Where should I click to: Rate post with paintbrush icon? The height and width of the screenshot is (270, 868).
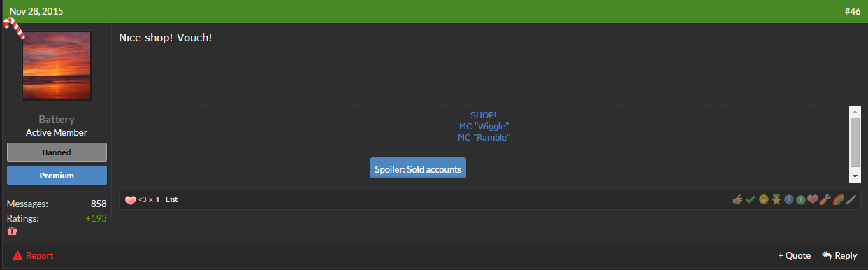click(851, 199)
